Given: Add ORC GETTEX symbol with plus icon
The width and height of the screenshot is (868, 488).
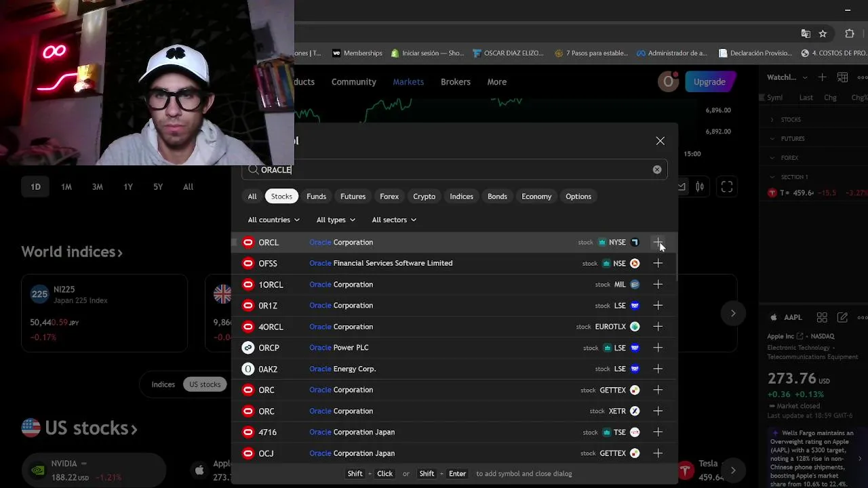Looking at the screenshot, I should pos(658,390).
